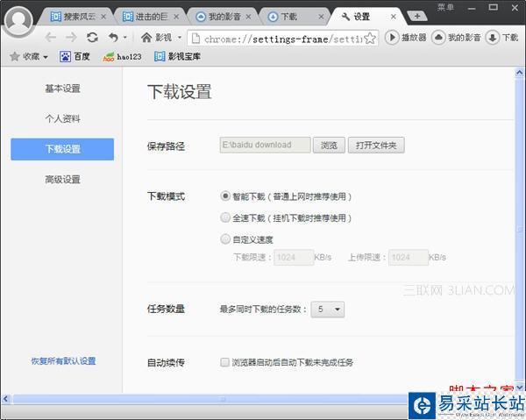Select the 智能下载 radio option

[225, 196]
